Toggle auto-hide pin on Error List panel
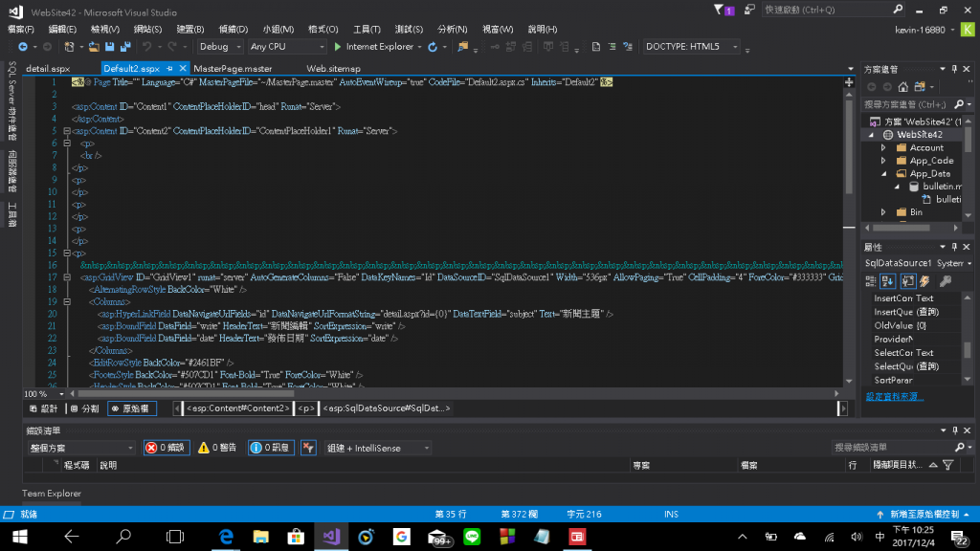The height and width of the screenshot is (551, 980). click(x=955, y=430)
